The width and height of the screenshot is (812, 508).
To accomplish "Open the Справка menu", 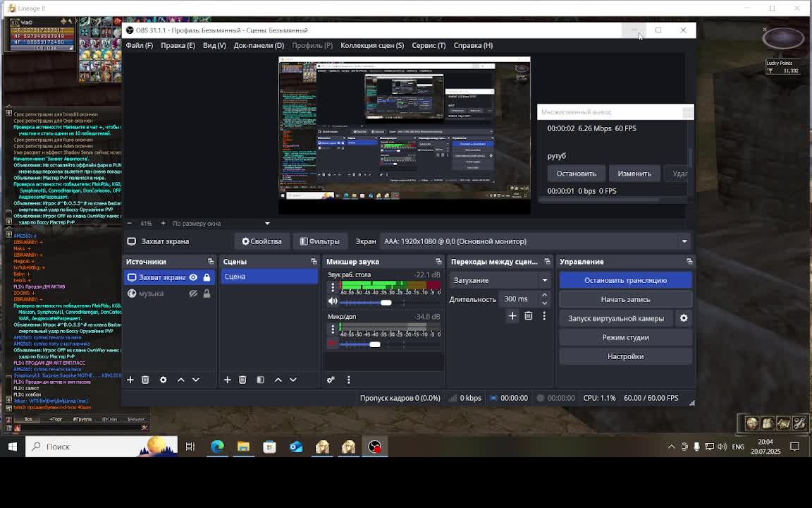I will pyautogui.click(x=474, y=46).
